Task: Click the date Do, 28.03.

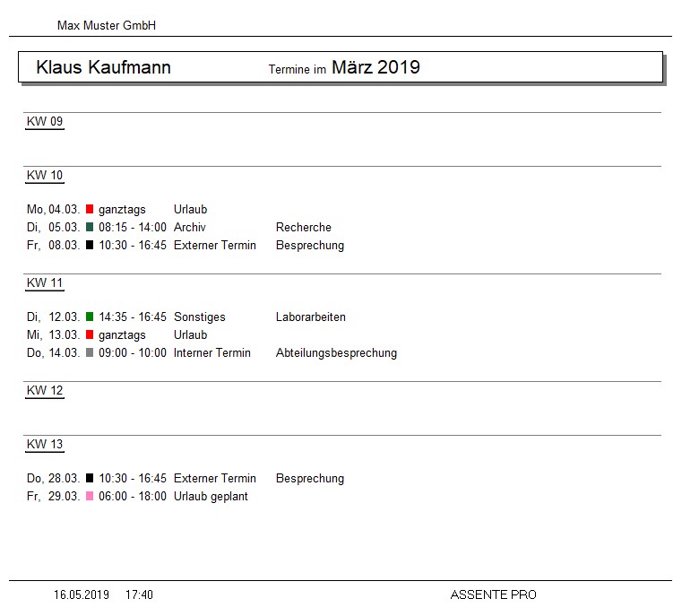Action: pyautogui.click(x=54, y=478)
